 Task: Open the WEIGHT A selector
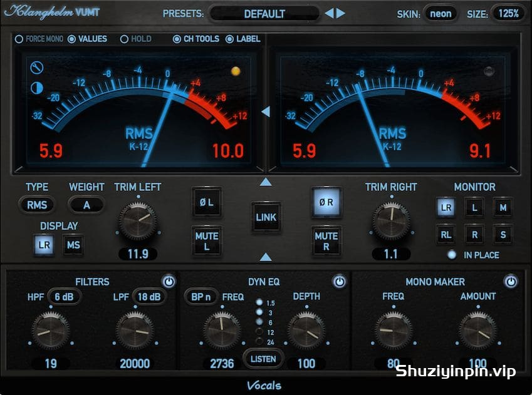[86, 205]
